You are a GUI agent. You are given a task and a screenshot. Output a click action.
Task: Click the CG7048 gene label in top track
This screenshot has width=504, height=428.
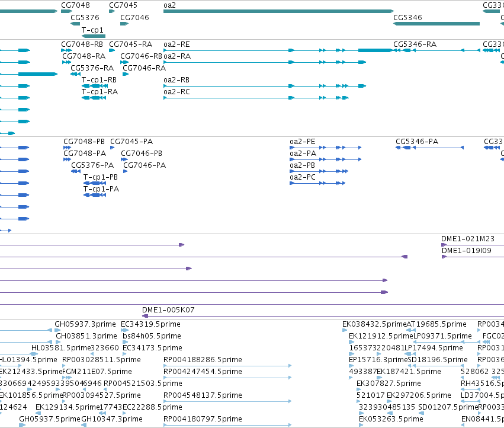[x=75, y=5]
